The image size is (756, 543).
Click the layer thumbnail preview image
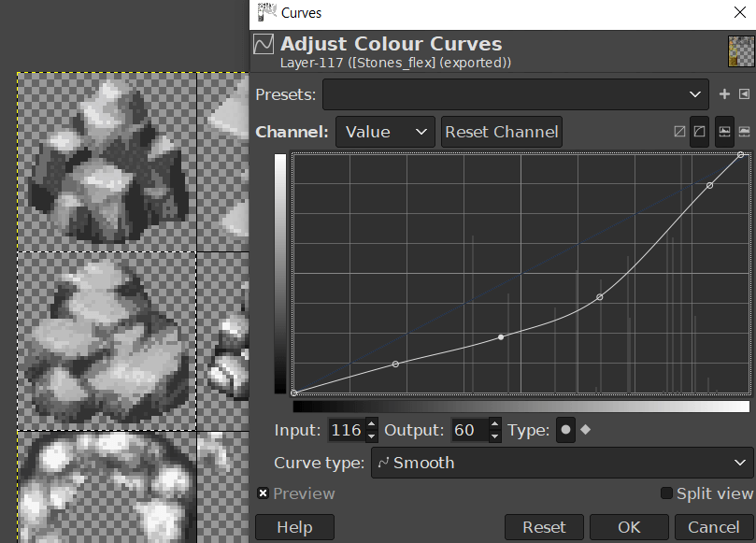(x=741, y=50)
